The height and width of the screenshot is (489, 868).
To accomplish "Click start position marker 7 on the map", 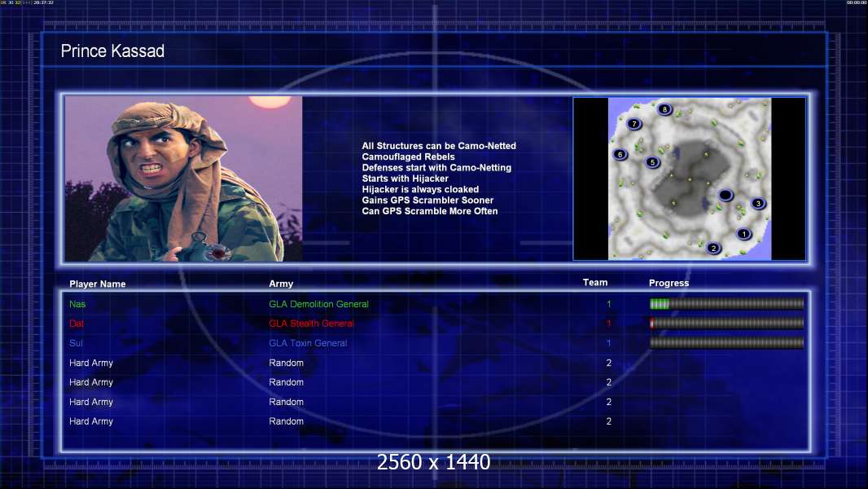I will [634, 124].
